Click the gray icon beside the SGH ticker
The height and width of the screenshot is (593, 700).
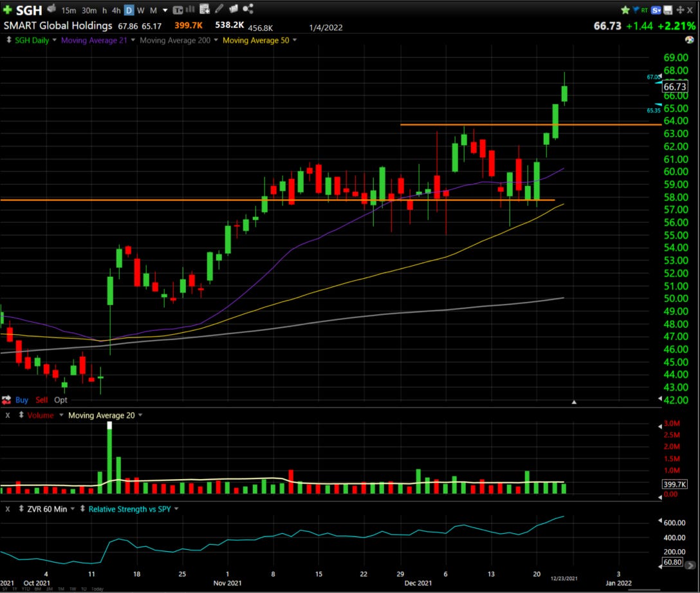(x=51, y=8)
